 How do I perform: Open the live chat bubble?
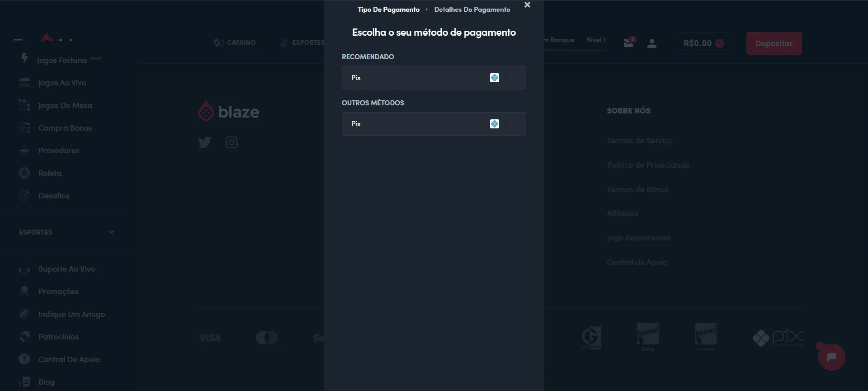831,357
